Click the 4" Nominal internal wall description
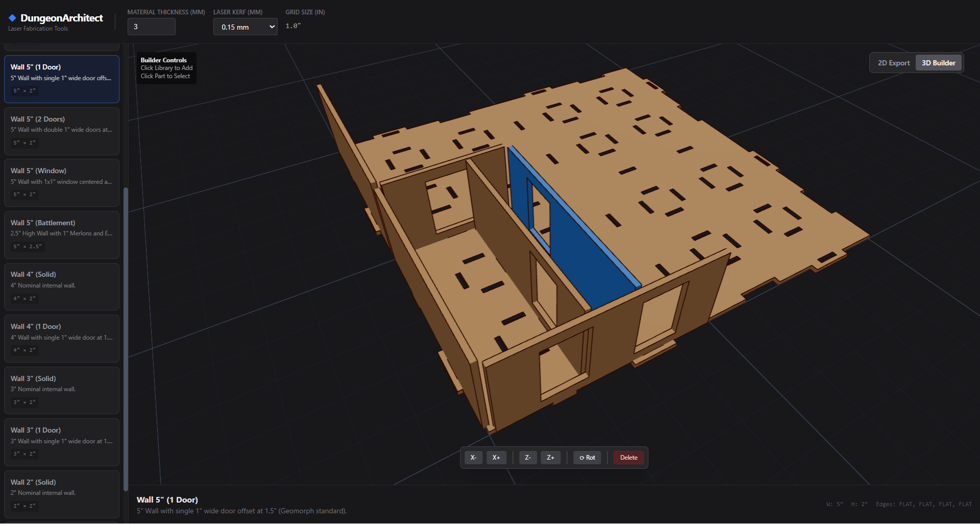The image size is (980, 524). coord(43,285)
